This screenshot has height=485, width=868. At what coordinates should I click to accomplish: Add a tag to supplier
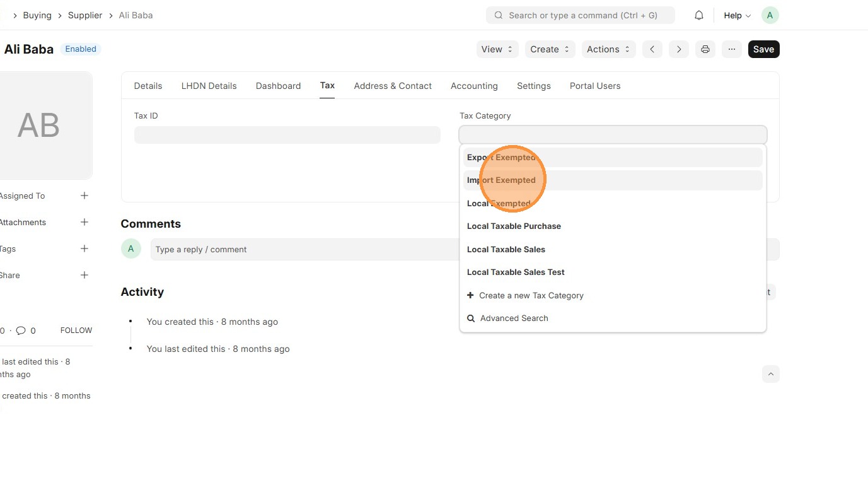pos(84,248)
